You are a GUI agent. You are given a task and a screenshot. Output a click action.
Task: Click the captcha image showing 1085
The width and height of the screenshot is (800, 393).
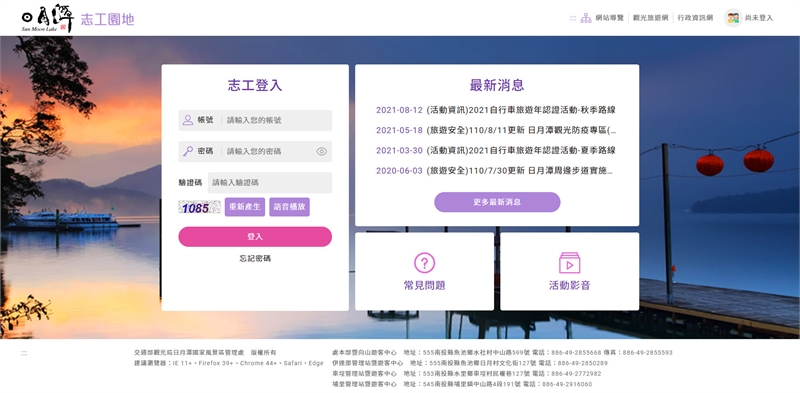tap(199, 207)
